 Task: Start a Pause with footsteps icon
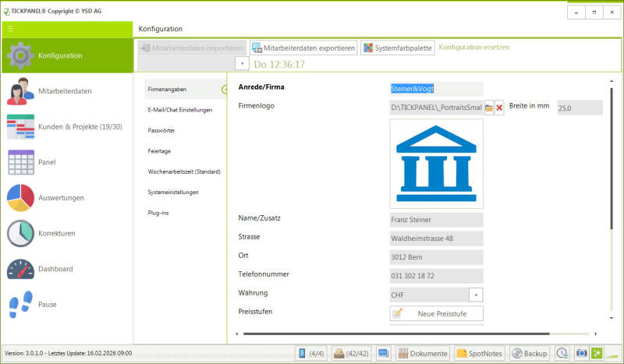pos(67,304)
